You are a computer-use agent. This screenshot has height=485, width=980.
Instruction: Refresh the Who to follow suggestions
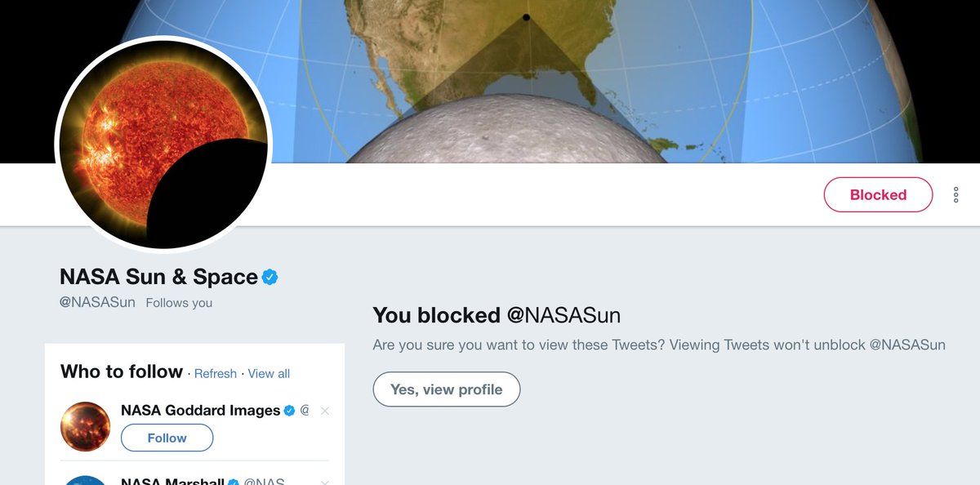pos(216,373)
